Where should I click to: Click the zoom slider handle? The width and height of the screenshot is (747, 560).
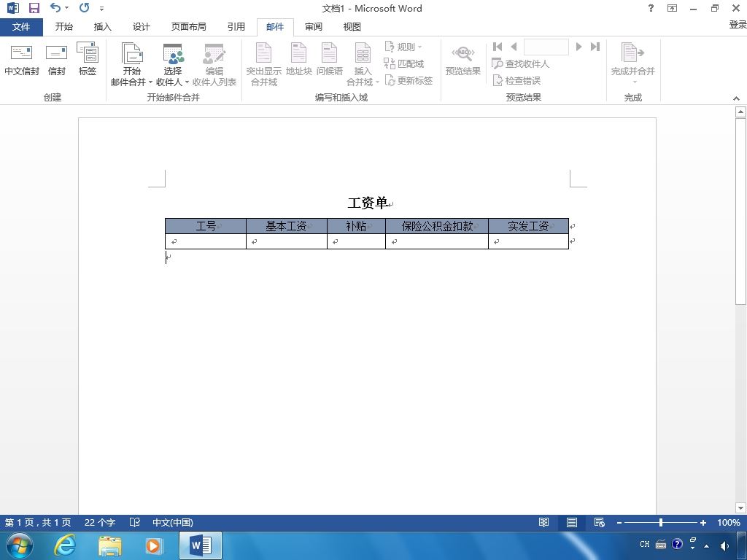point(661,522)
